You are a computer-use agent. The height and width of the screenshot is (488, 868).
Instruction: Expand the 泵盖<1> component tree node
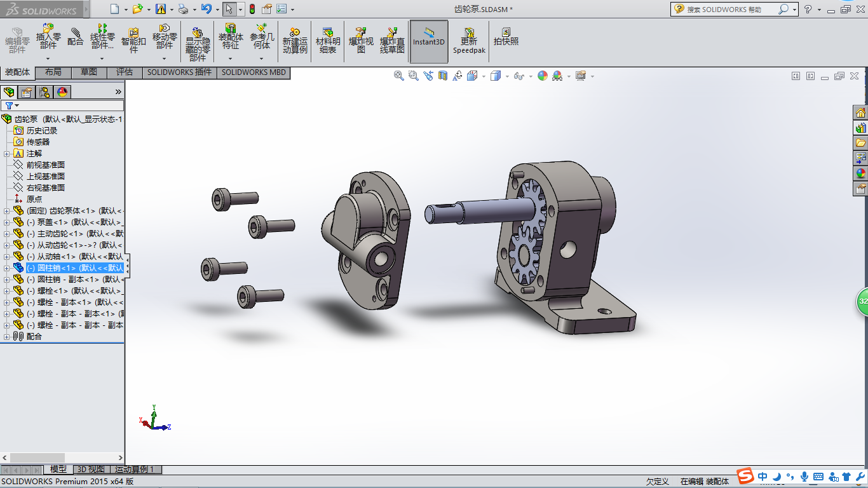pos(6,222)
